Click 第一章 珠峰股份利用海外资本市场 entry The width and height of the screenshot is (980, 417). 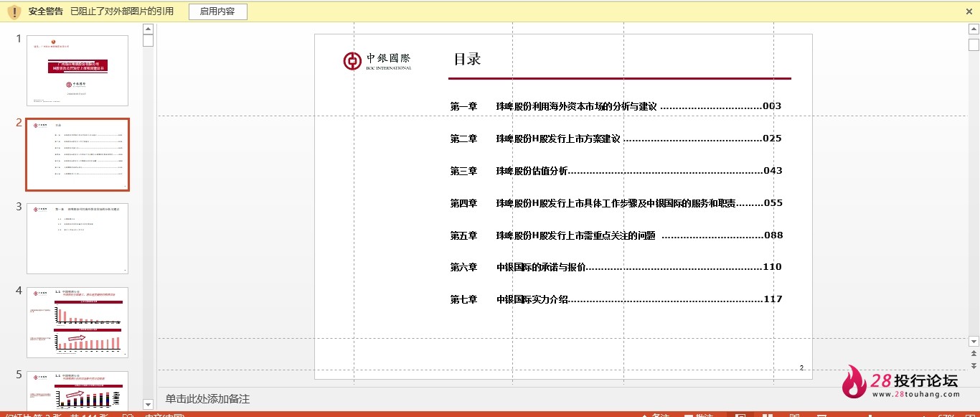click(616, 106)
